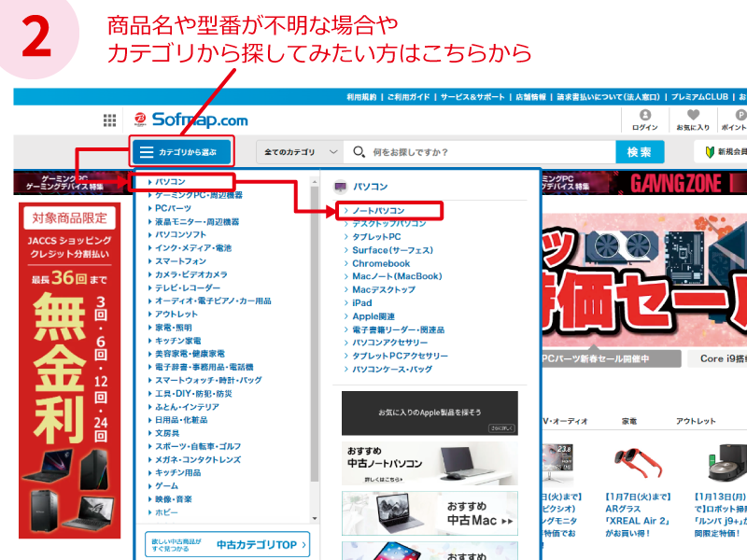Screen dimensions: 747x560
Task: Select ゲーム category
Action: point(166,486)
